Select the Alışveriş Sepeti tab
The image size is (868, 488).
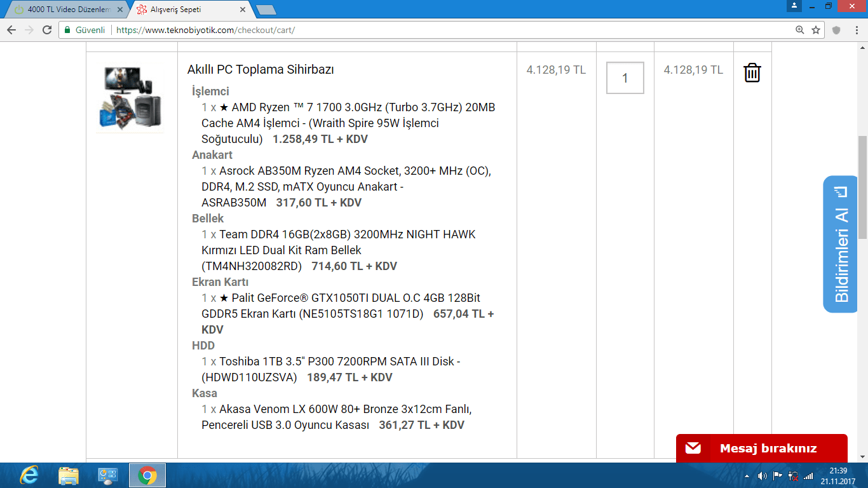pyautogui.click(x=191, y=10)
